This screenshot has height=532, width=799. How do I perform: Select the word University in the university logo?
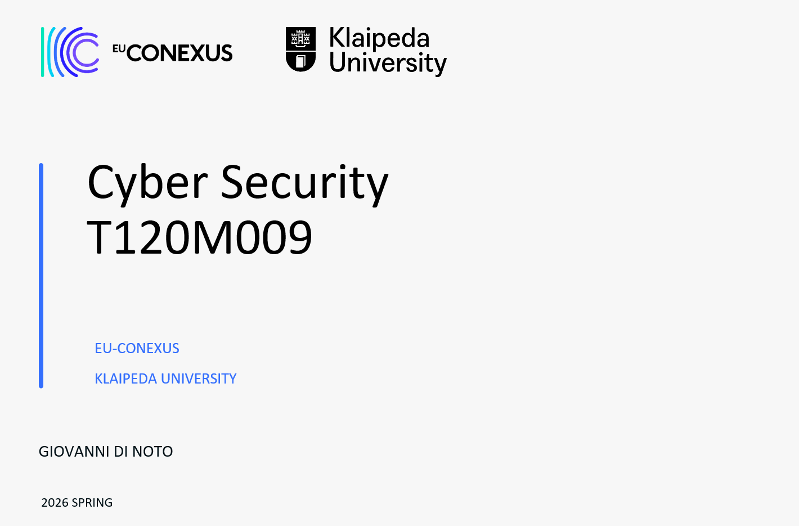[388, 62]
